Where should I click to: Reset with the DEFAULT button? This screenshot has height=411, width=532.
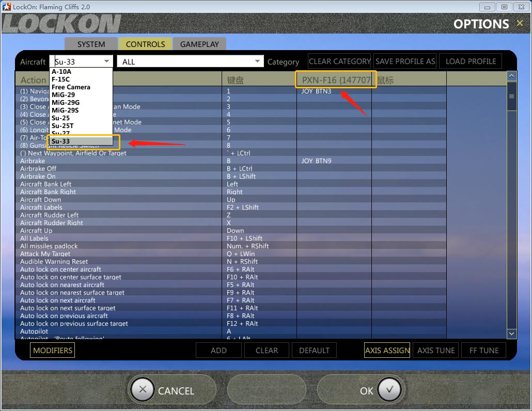314,350
